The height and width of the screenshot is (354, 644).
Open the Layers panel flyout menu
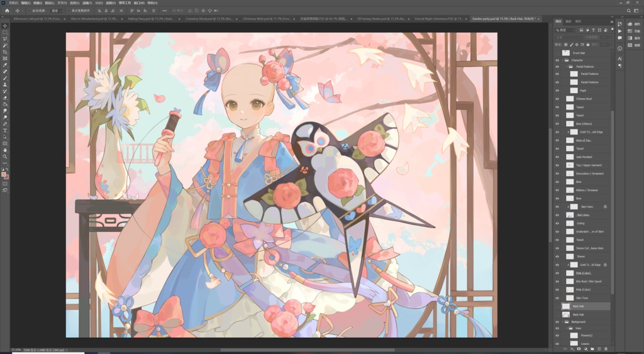[x=611, y=22]
